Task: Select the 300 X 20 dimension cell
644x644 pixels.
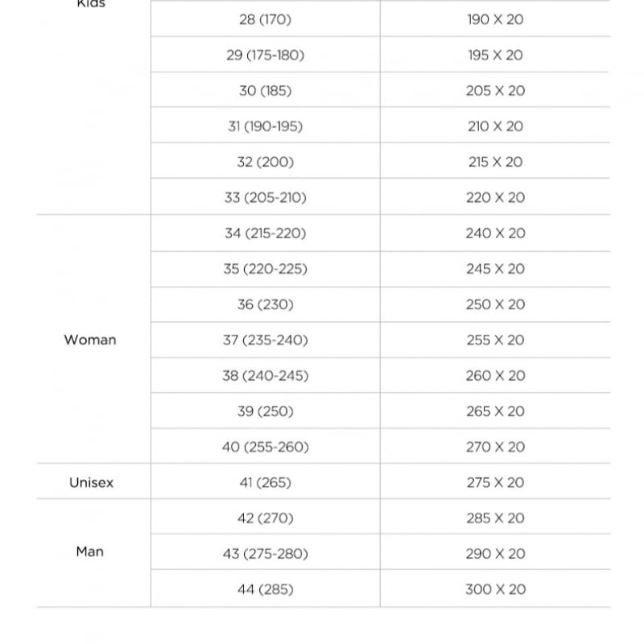Action: pos(495,589)
